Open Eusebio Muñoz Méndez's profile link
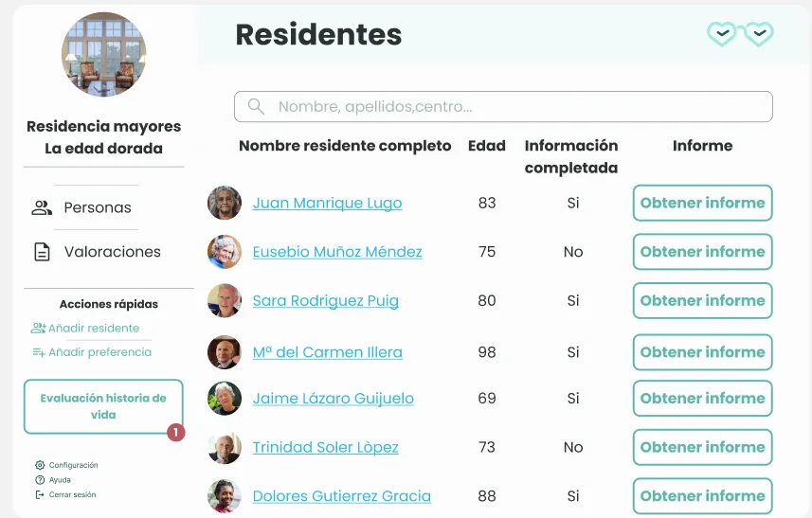The height and width of the screenshot is (518, 812). pos(337,252)
